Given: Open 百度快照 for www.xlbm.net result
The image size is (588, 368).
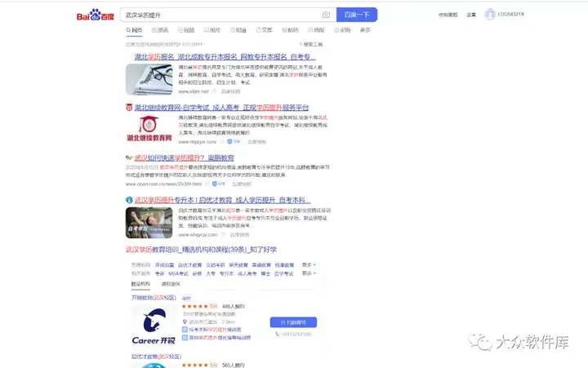Looking at the screenshot, I should pos(230,91).
